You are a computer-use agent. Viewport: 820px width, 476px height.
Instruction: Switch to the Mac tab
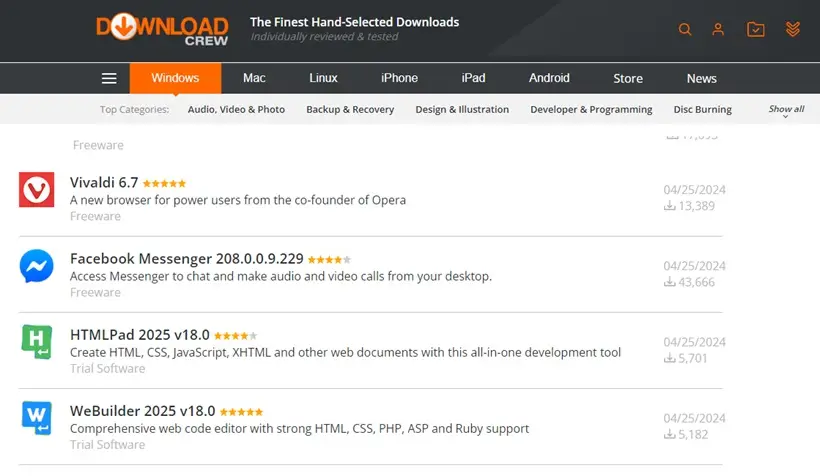coord(254,78)
